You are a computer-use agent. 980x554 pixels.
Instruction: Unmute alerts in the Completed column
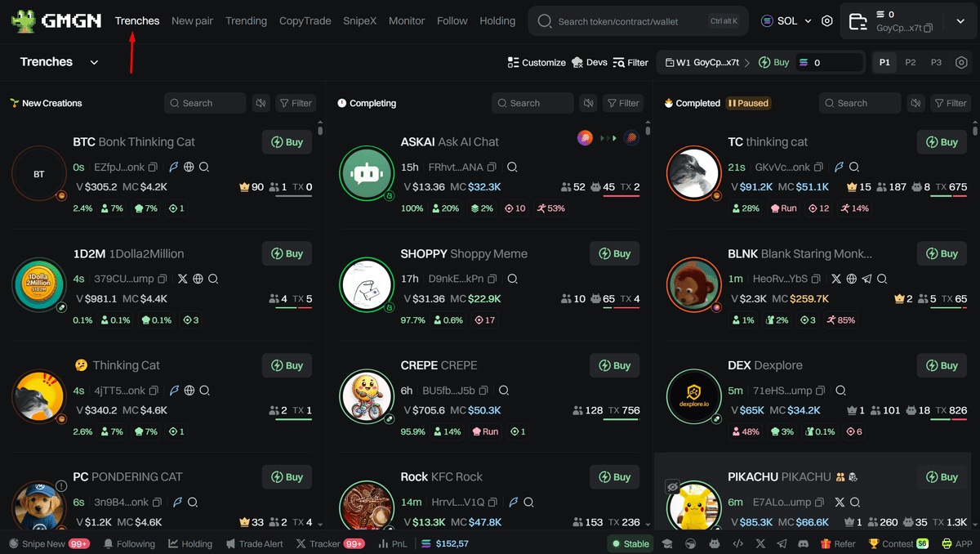point(916,103)
